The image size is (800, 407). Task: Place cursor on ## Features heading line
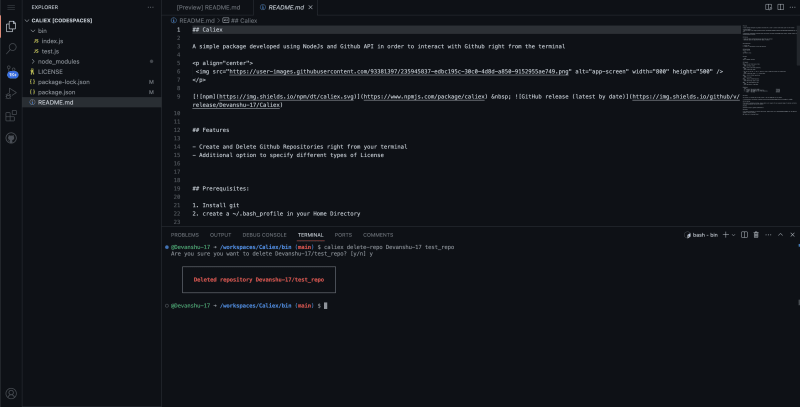(211, 130)
